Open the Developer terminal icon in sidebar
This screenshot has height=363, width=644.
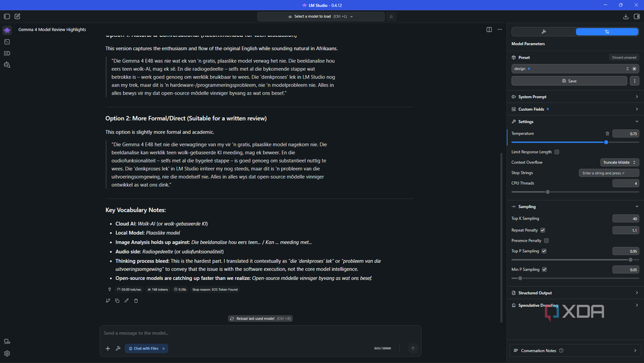7,42
